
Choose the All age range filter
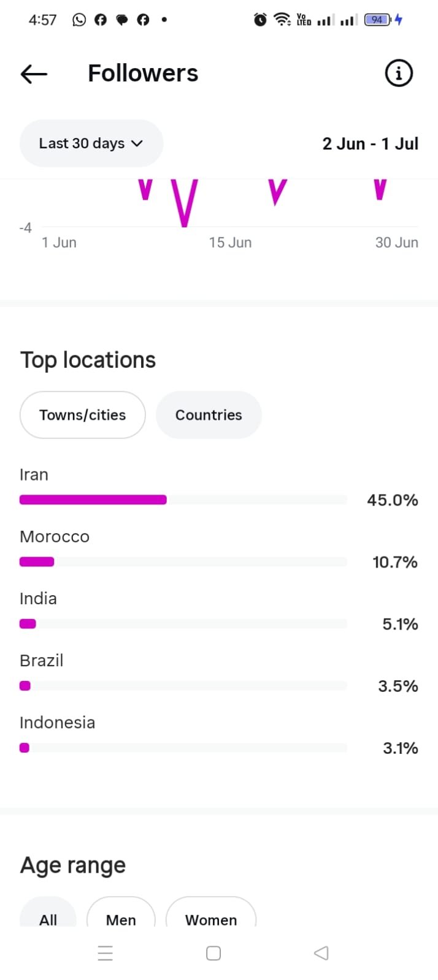[48, 912]
